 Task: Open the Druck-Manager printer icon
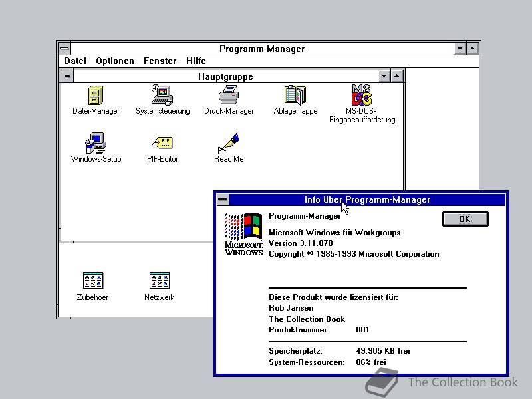229,95
